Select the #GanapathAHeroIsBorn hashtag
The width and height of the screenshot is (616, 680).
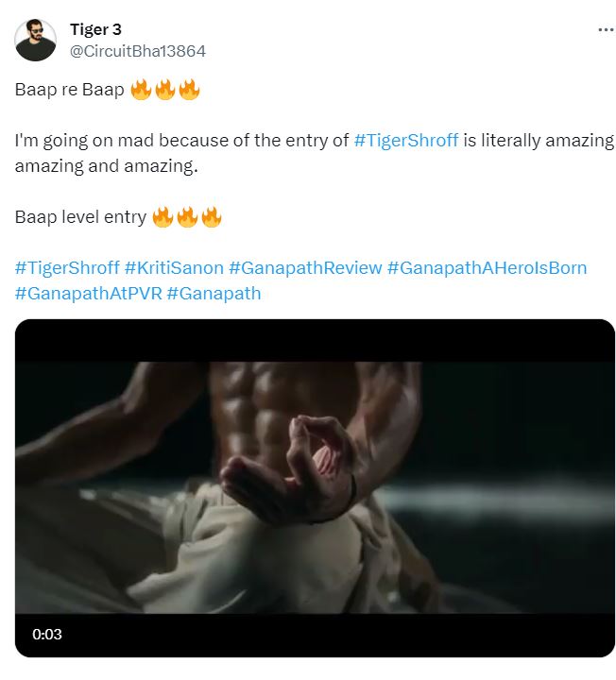click(487, 268)
